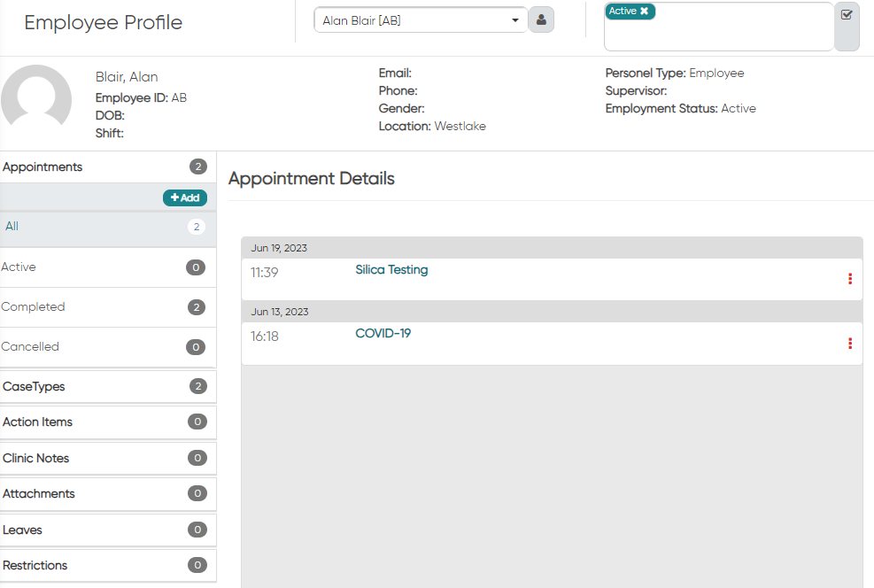Open the Clinic Notes section
The width and height of the screenshot is (874, 588).
click(107, 458)
